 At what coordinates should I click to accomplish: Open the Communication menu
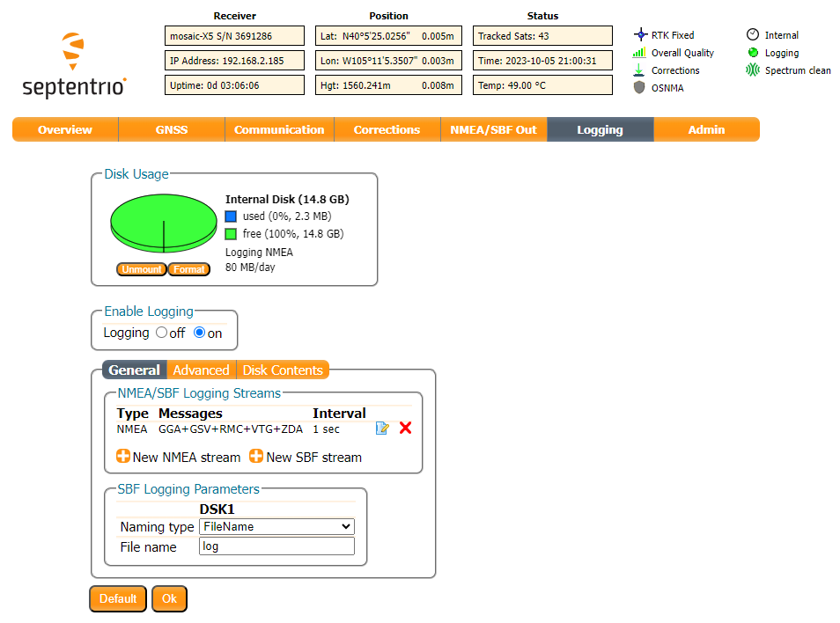279,129
